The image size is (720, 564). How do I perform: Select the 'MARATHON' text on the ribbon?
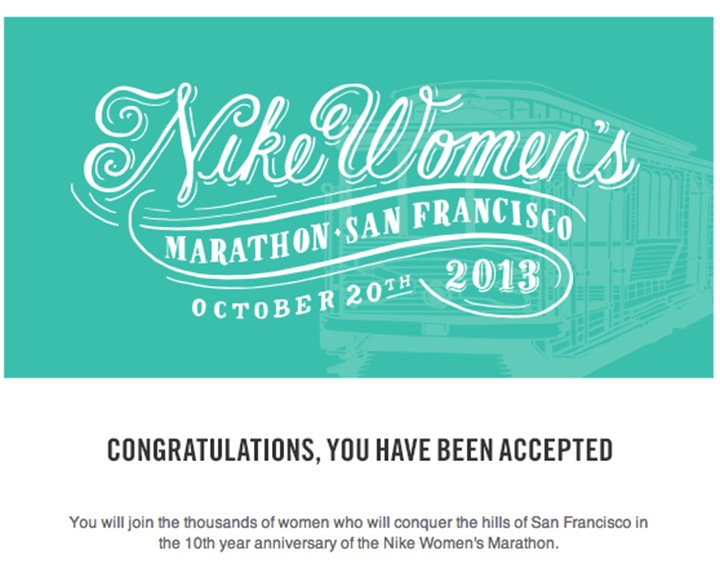click(x=246, y=244)
